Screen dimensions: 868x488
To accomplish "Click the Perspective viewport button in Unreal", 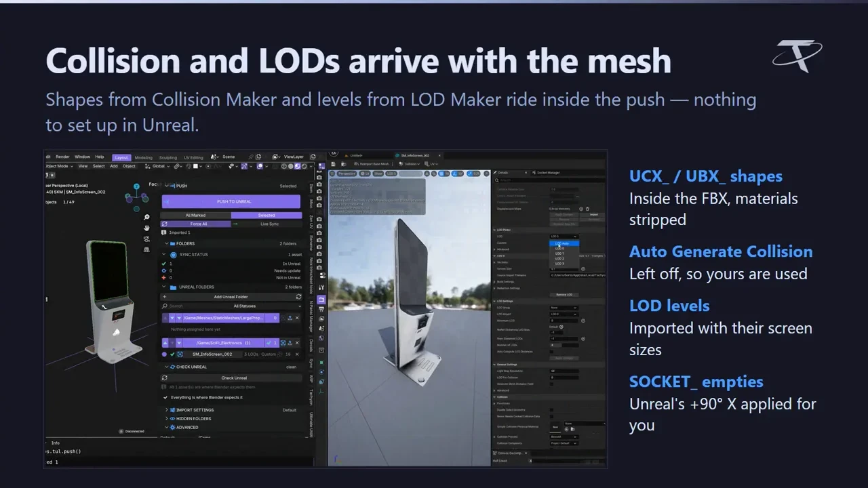I will click(347, 174).
